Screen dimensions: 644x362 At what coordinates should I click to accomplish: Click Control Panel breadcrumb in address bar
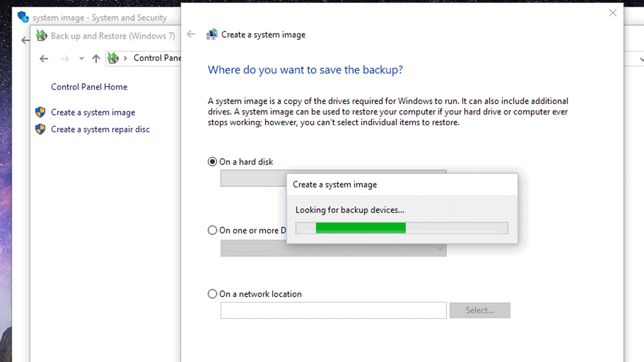pos(157,58)
